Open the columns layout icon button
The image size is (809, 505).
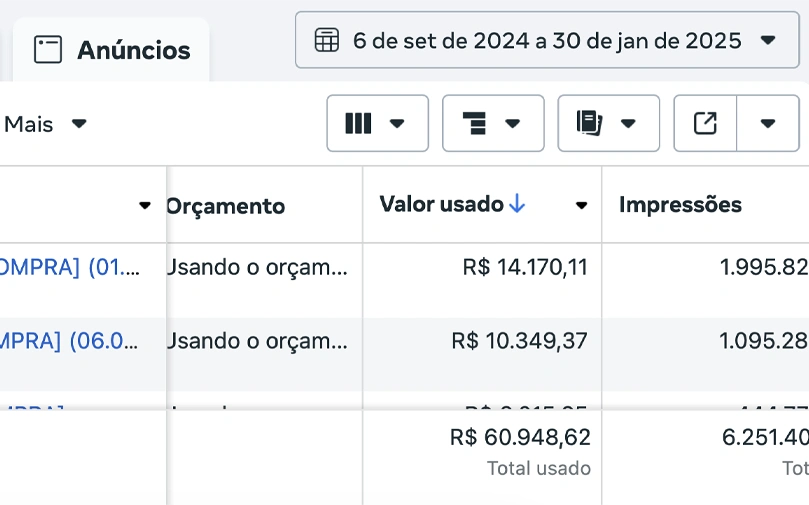(377, 123)
